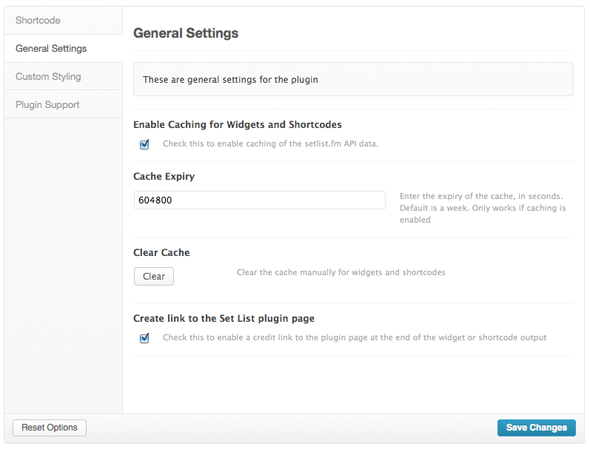Click the Enable Caching for Widgets heading
Image resolution: width=590 pixels, height=449 pixels.
pyautogui.click(x=237, y=125)
